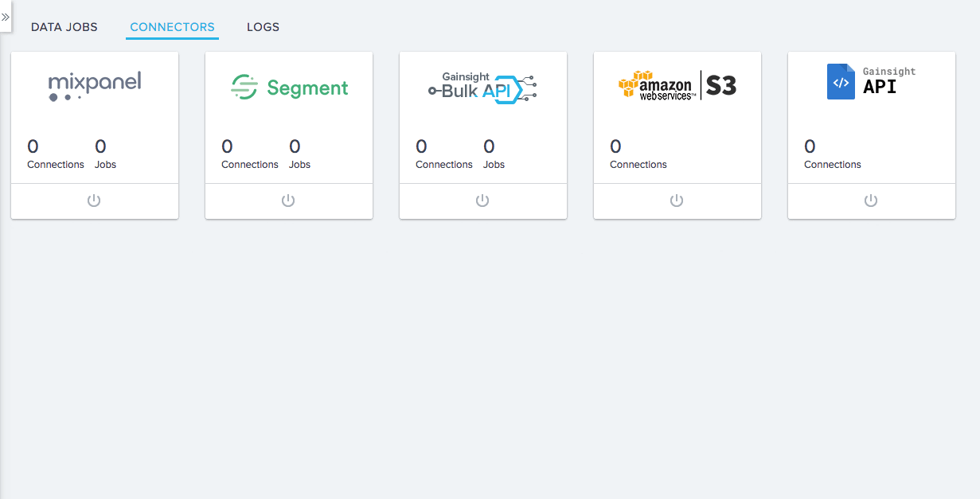Screen dimensions: 980x499
Task: Switch to the Data Jobs tab
Action: [x=64, y=27]
